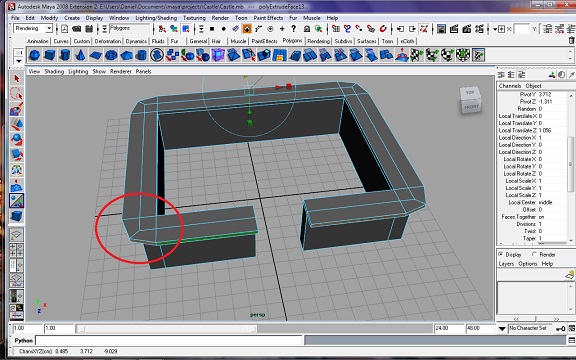Click the Python command line label

24,341
